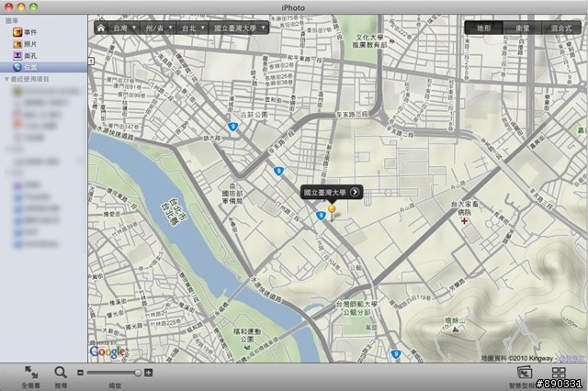Image resolution: width=588 pixels, height=391 pixels.
Task: Click the 文化大學推廣教育部 label
Action: (x=369, y=41)
